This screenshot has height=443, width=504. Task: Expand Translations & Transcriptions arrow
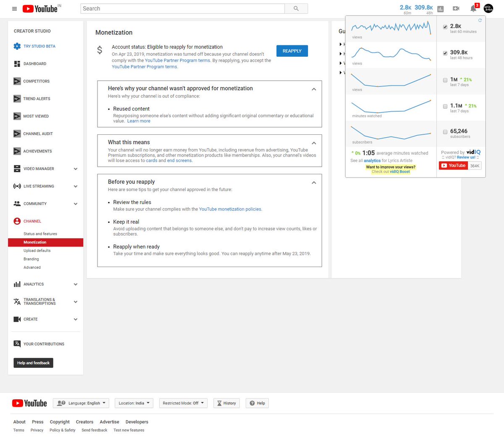click(76, 301)
